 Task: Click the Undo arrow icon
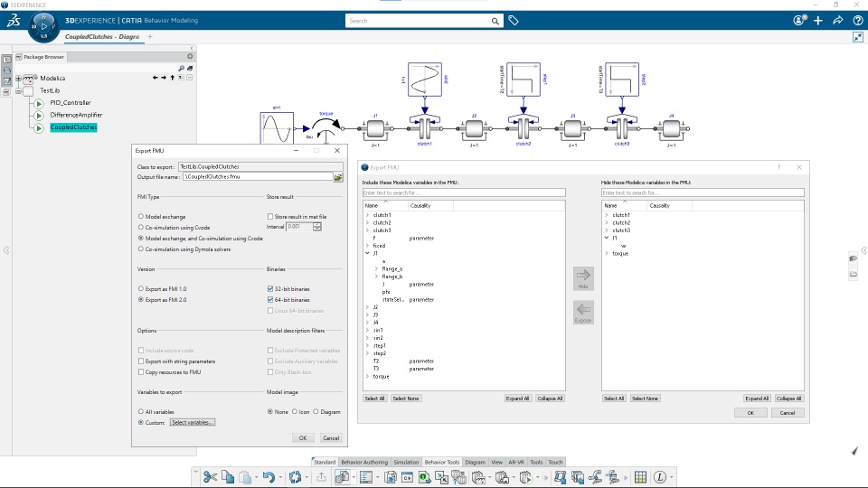pyautogui.click(x=269, y=477)
